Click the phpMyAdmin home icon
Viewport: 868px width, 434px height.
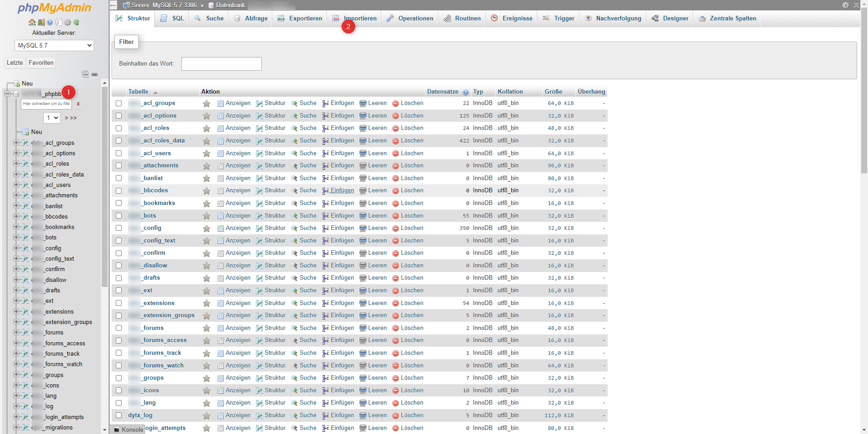tap(32, 22)
